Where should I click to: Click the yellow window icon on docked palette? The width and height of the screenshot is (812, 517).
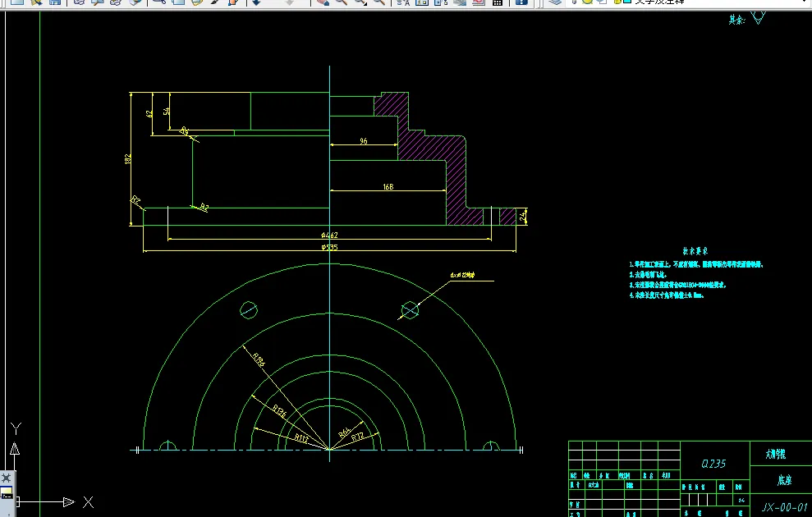7,493
